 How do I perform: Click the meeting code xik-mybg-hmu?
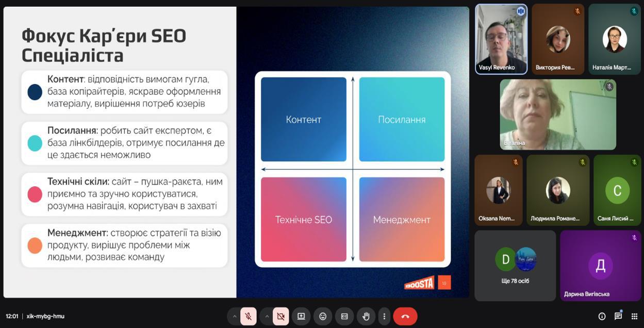coord(45,316)
